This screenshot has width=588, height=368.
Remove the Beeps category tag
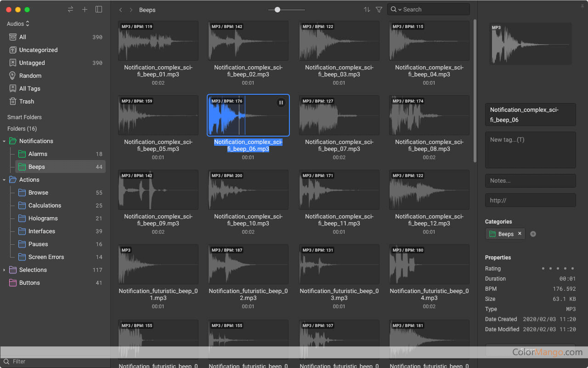pos(520,234)
